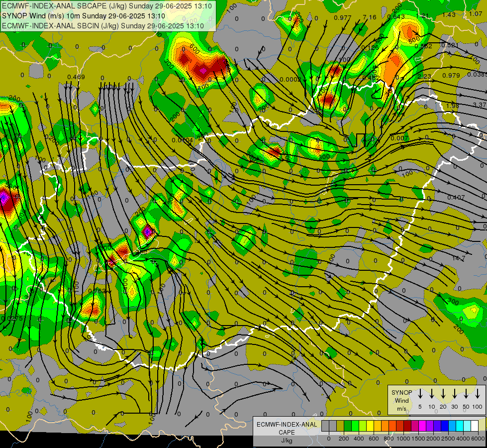Pick the pale cyan CAPE legend swatch
The height and width of the screenshot is (448, 487).
467,426
